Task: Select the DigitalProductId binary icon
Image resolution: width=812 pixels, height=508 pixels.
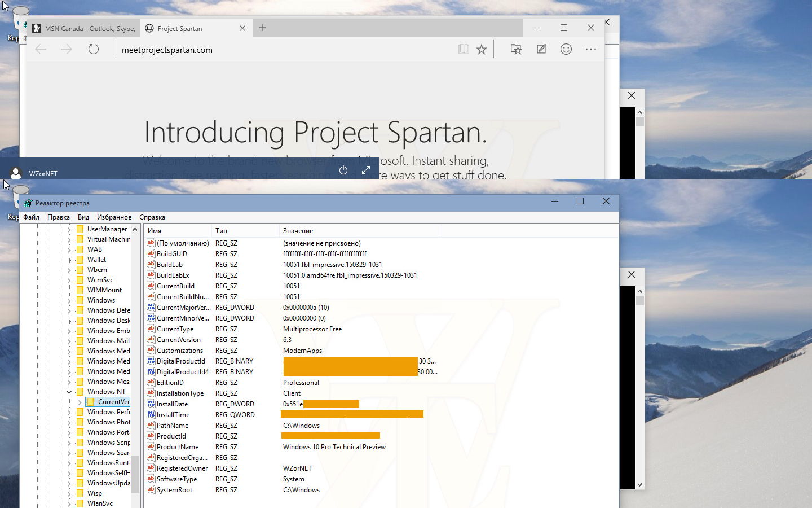Action: pos(151,361)
